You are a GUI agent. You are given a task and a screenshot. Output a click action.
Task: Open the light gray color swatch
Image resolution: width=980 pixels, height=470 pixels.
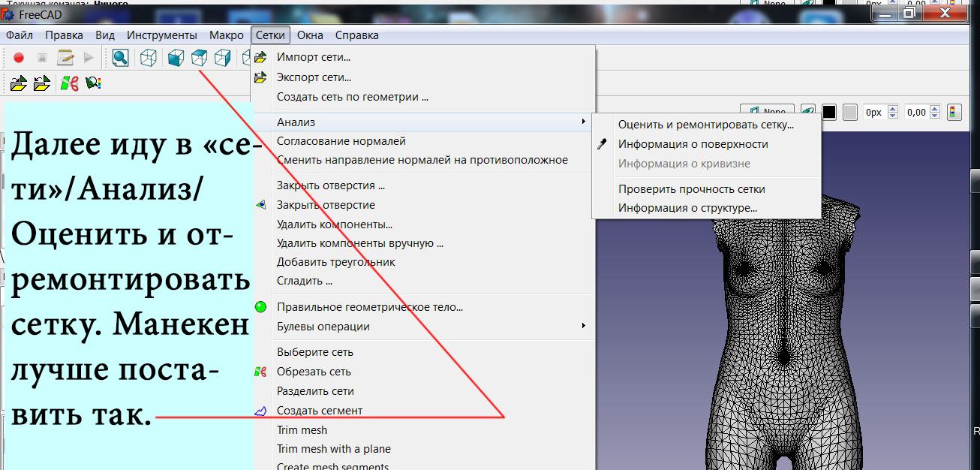pos(850,113)
